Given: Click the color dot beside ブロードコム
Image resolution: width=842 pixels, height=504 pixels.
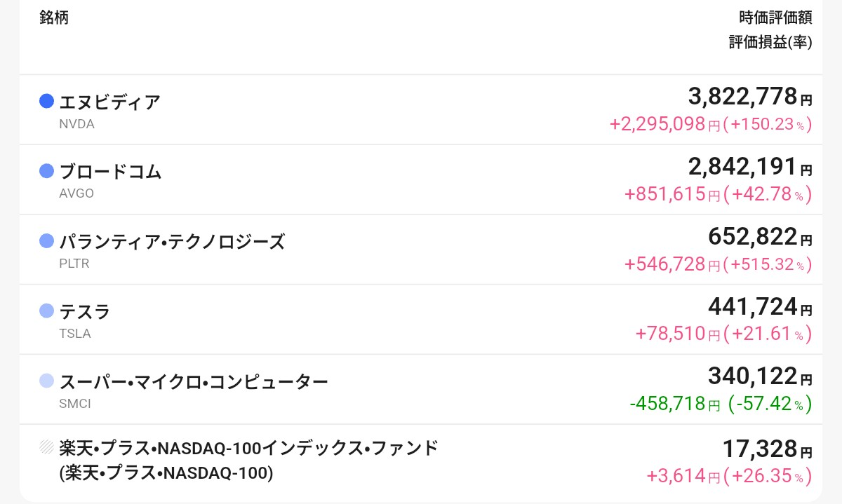Looking at the screenshot, I should tap(47, 171).
